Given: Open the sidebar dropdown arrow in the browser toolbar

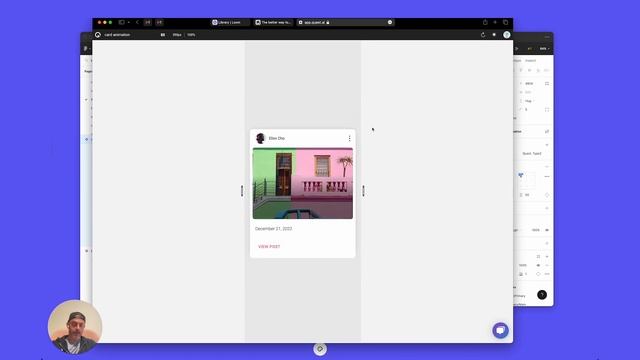Looking at the screenshot, I should 129,22.
